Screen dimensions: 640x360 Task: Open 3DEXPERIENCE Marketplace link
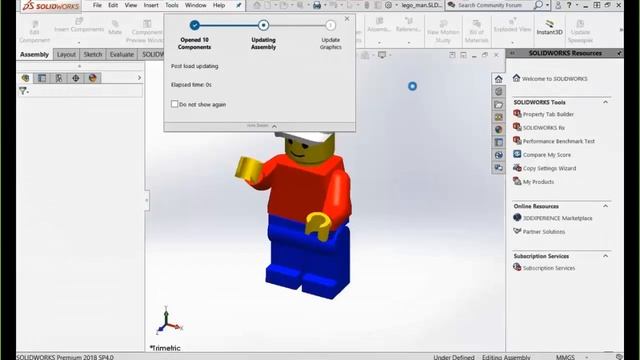click(557, 218)
